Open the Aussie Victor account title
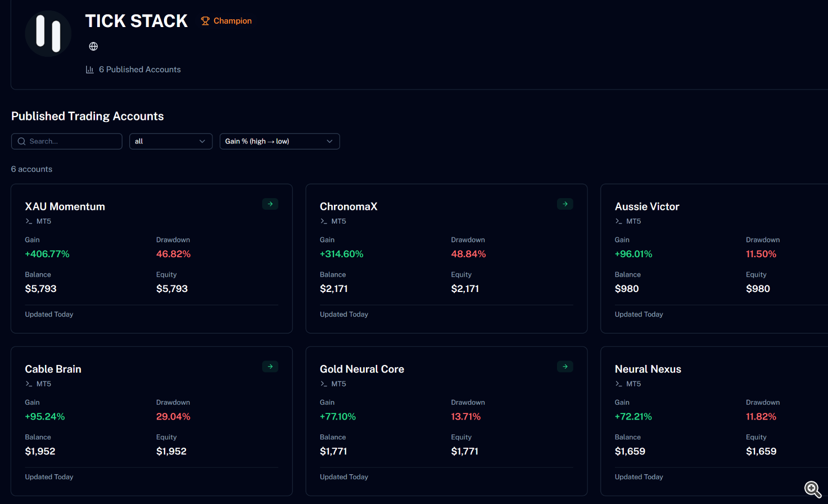 [x=647, y=206]
